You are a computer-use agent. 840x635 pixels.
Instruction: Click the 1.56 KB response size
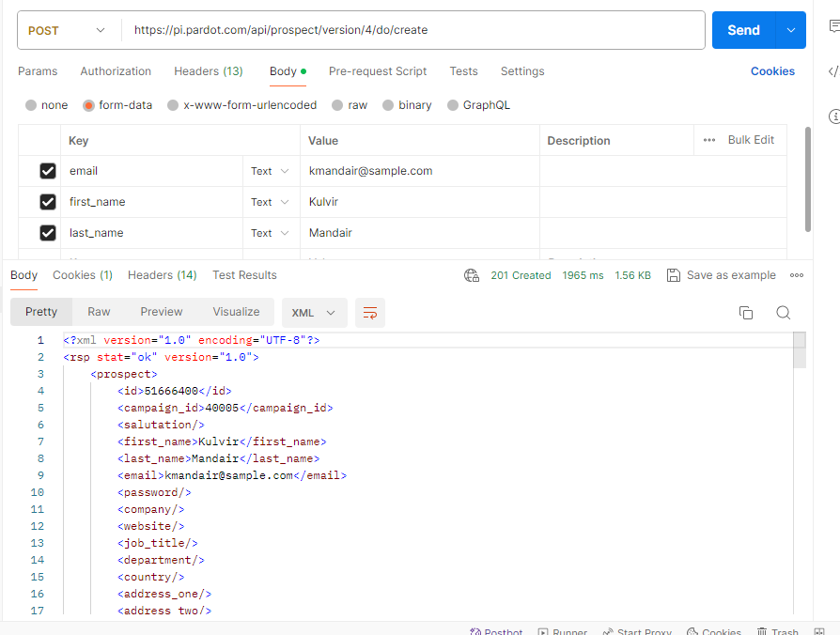pos(632,275)
